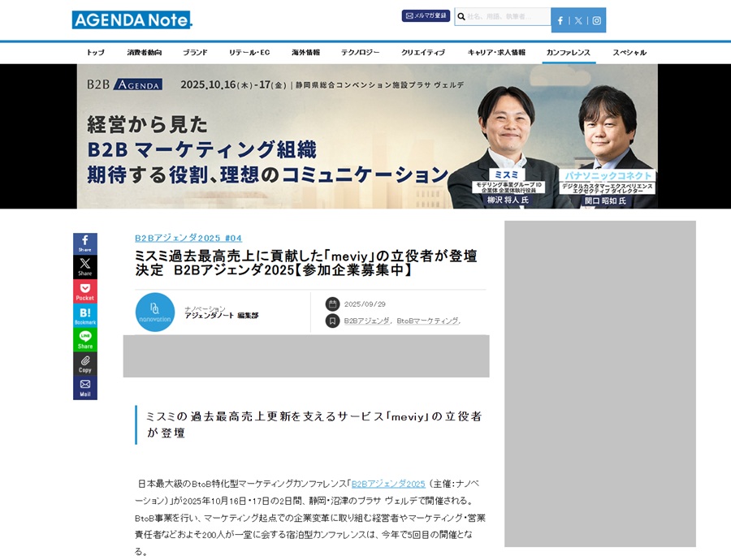Open the キャリア・求人情報 menu
The image size is (731, 560).
(x=496, y=52)
